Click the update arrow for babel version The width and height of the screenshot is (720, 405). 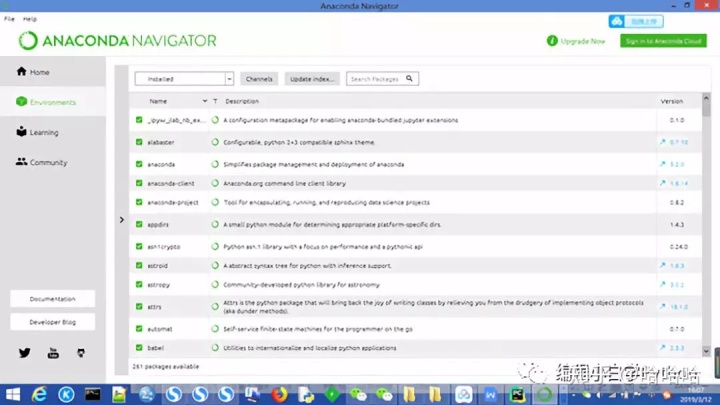click(x=663, y=347)
